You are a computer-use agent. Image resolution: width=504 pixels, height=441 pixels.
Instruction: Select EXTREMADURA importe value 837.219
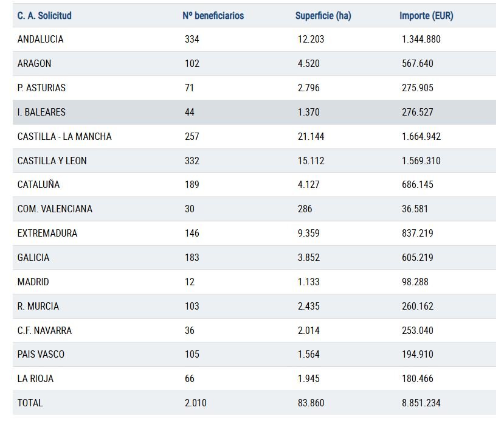tap(418, 233)
